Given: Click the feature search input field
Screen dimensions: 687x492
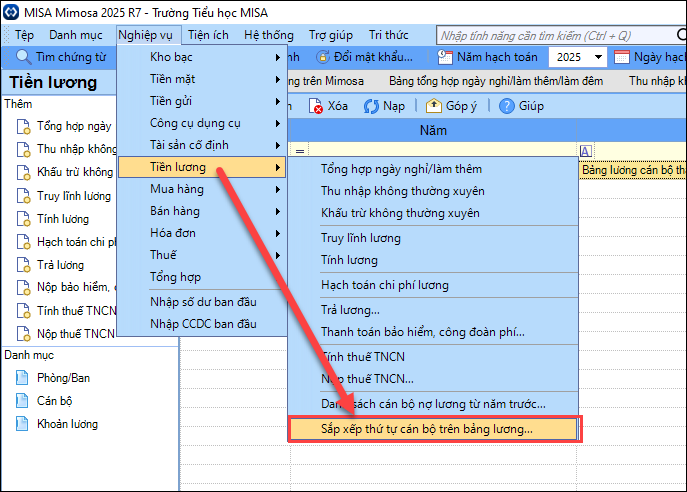Looking at the screenshot, I should pyautogui.click(x=556, y=35).
